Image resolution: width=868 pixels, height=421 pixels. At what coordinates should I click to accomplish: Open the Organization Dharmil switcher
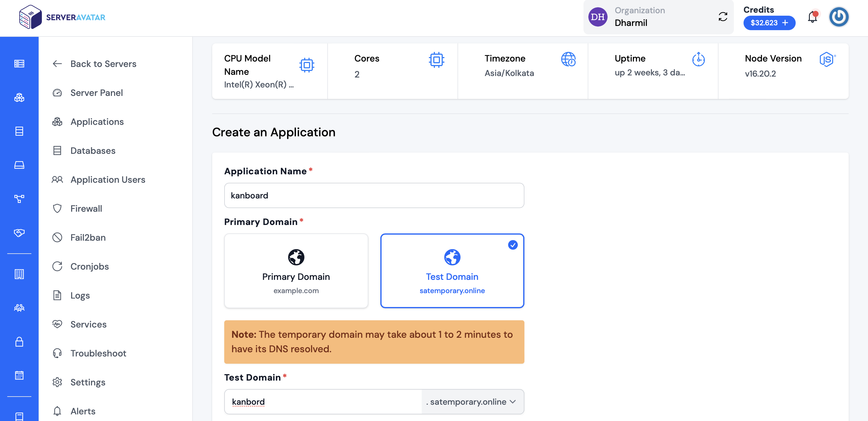[658, 17]
